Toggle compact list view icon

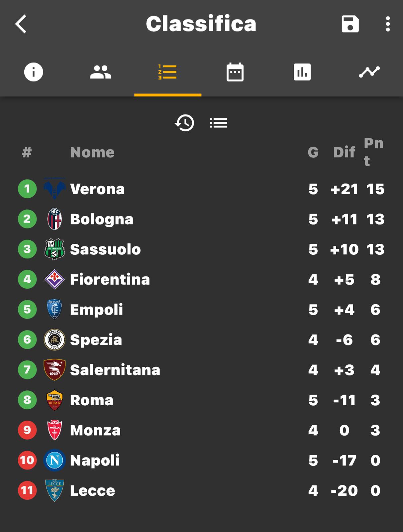(x=219, y=123)
